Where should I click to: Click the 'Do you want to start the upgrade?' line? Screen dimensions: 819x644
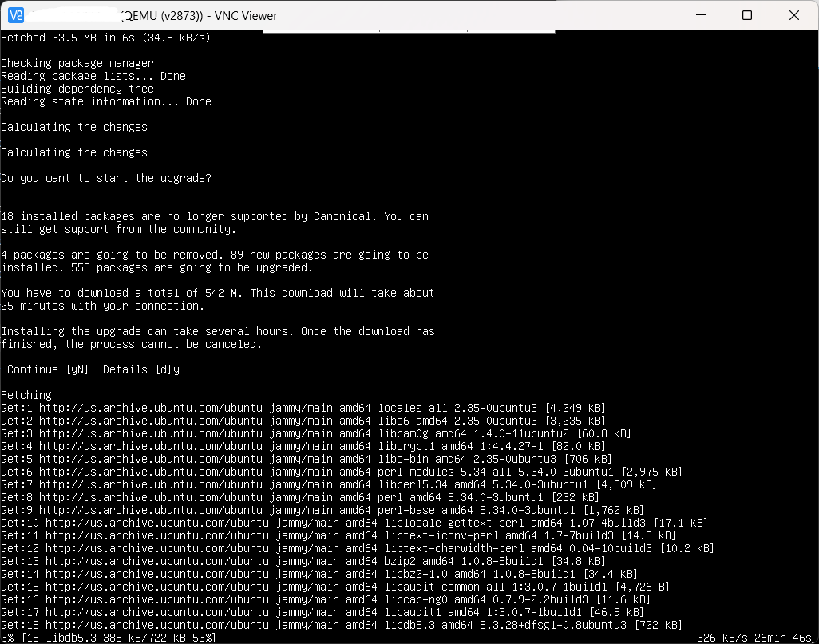coord(106,178)
